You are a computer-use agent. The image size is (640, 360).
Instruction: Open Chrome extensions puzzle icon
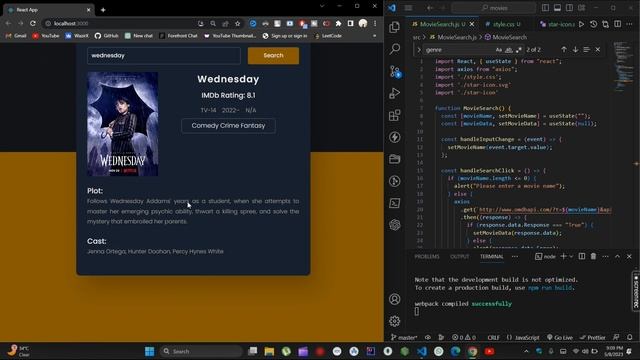[x=338, y=24]
